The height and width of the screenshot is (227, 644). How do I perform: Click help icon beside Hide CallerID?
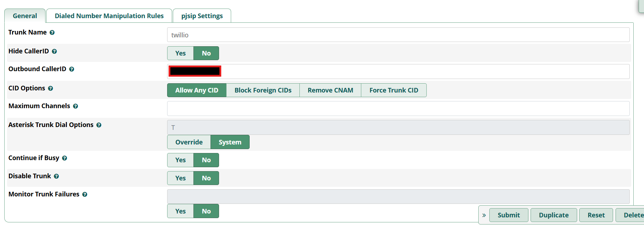click(54, 52)
